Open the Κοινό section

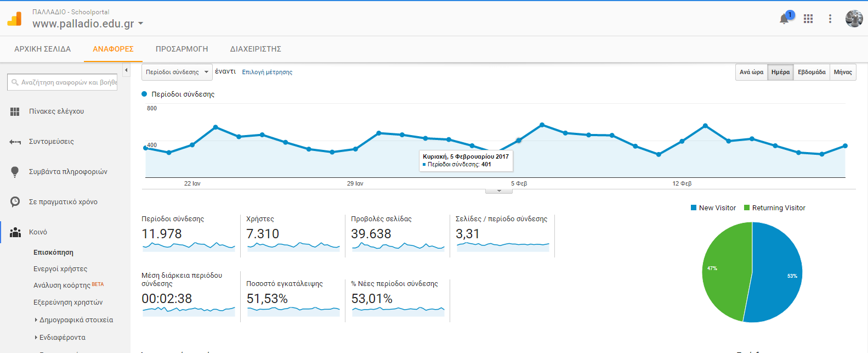click(x=38, y=232)
